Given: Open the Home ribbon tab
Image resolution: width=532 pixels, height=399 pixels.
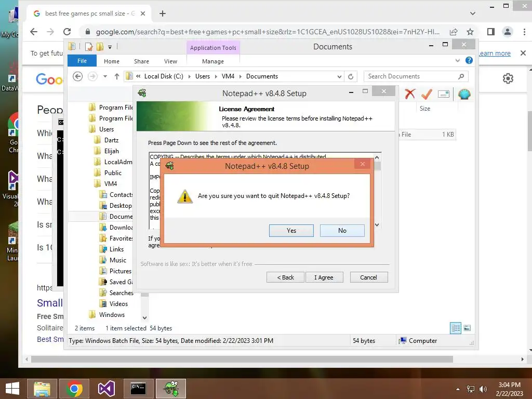Looking at the screenshot, I should [112, 61].
